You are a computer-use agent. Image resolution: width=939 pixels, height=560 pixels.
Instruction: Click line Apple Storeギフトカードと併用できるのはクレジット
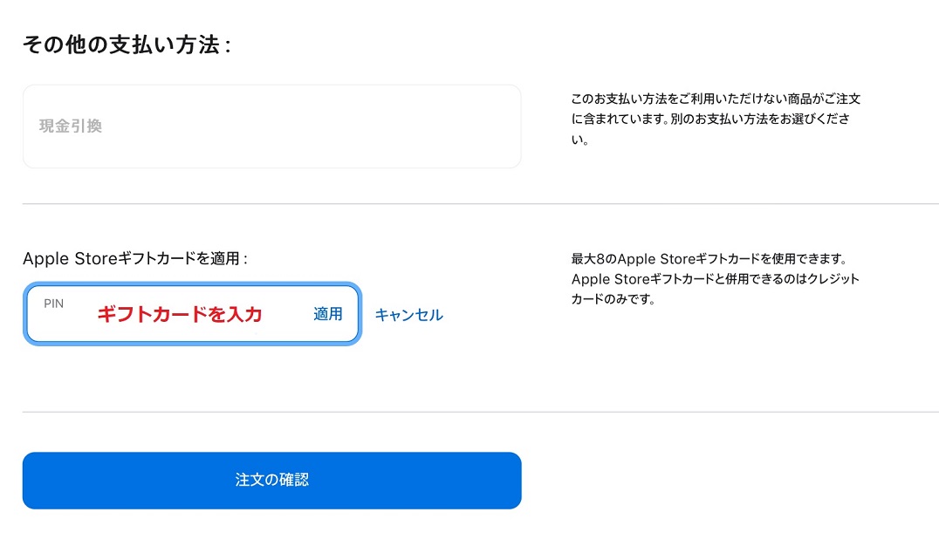pos(715,279)
